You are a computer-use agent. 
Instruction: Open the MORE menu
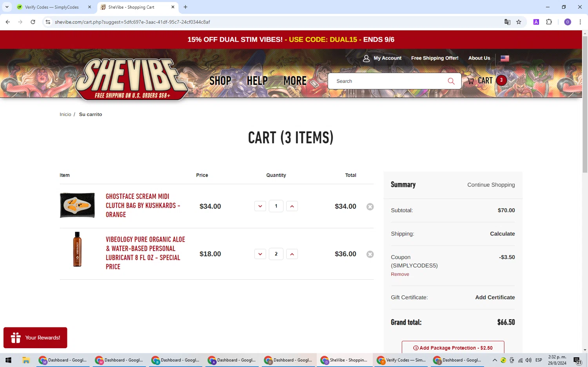coord(295,81)
